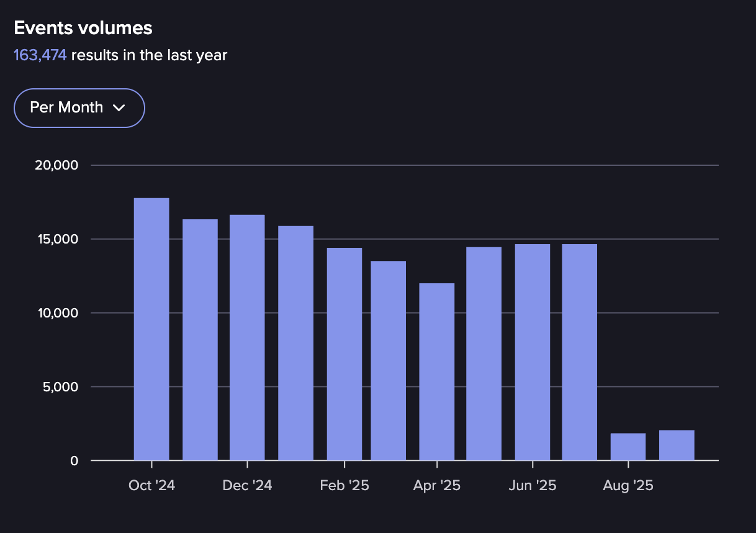
Task: Select the Apr '25 axis label
Action: [x=437, y=485]
